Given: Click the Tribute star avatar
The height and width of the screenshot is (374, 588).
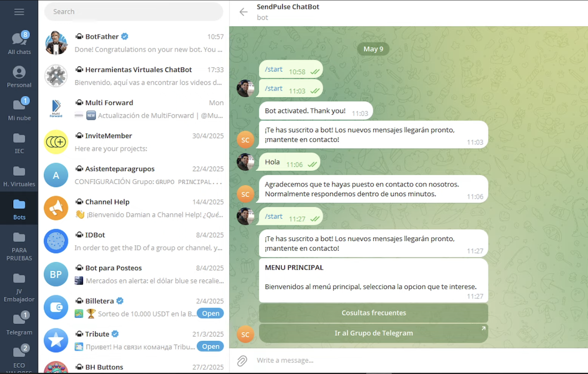Looking at the screenshot, I should pos(56,340).
